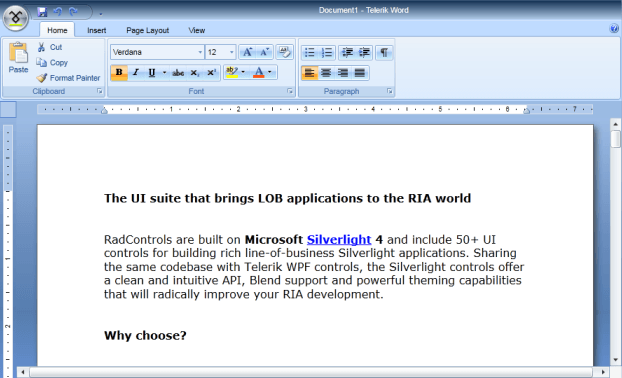Apply bulleted list
This screenshot has height=378, width=622.
[310, 52]
